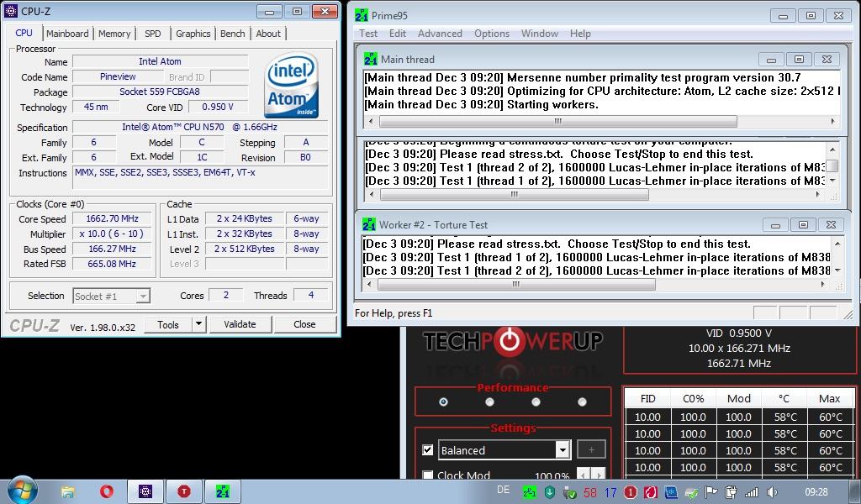Open the SPD tab
Image resolution: width=861 pixels, height=504 pixels.
coord(153,34)
